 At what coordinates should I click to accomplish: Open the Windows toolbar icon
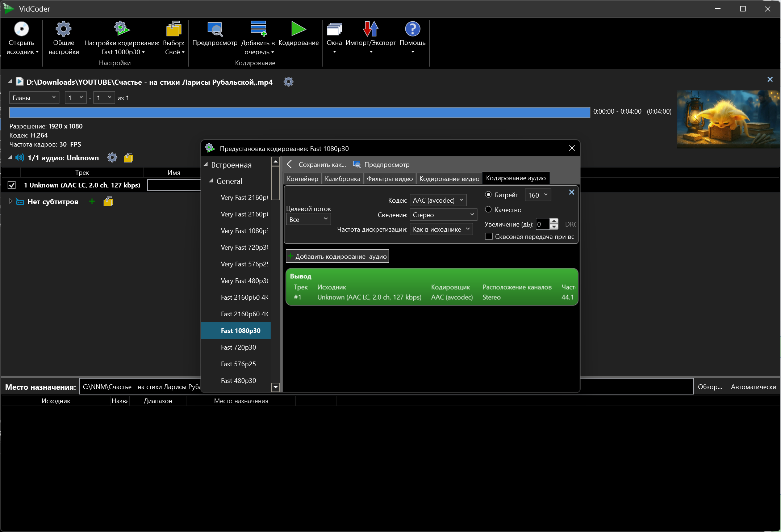(x=334, y=29)
